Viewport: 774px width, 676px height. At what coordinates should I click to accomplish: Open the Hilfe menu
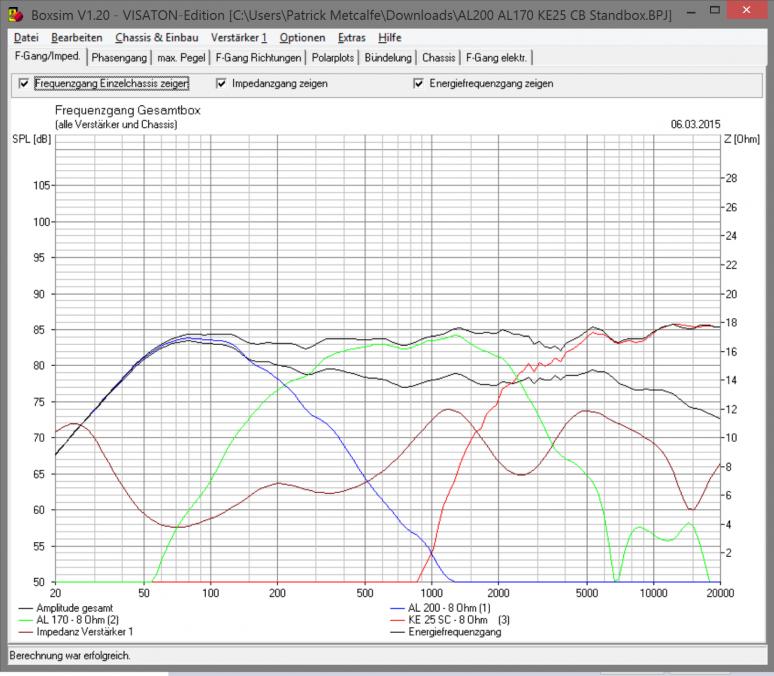pos(390,37)
